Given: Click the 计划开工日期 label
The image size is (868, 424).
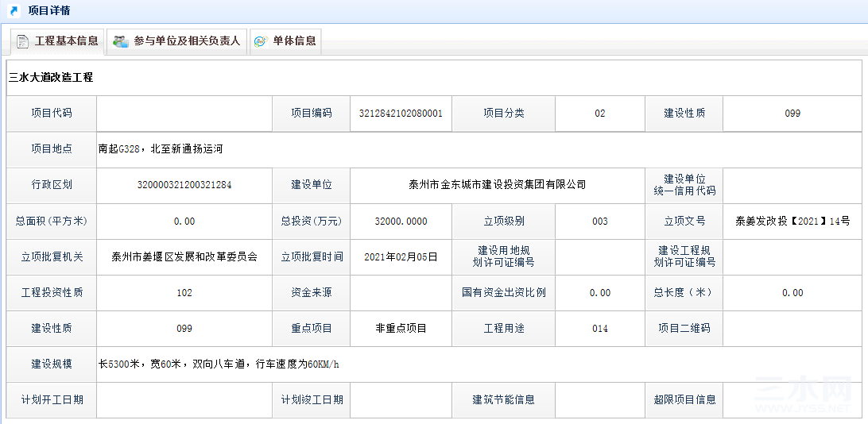Looking at the screenshot, I should [x=52, y=399].
